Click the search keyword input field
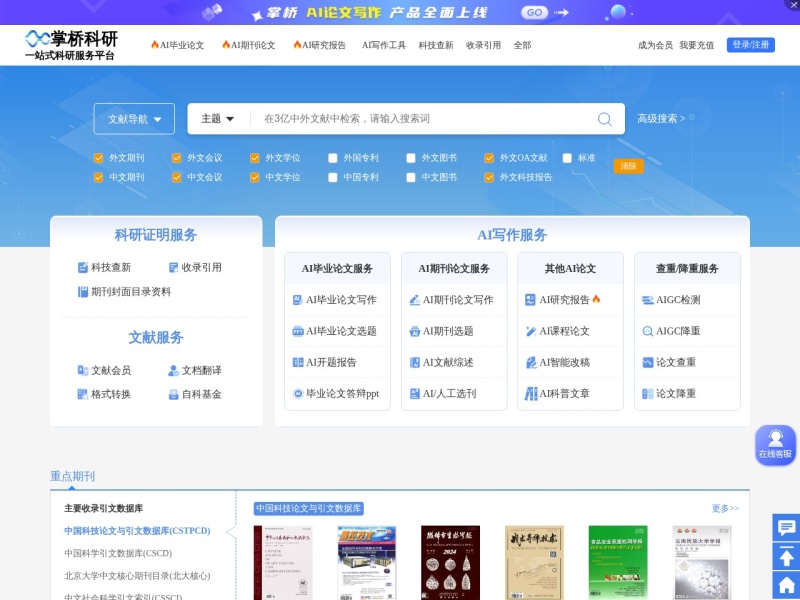Screen dimensions: 800x600 (x=423, y=119)
